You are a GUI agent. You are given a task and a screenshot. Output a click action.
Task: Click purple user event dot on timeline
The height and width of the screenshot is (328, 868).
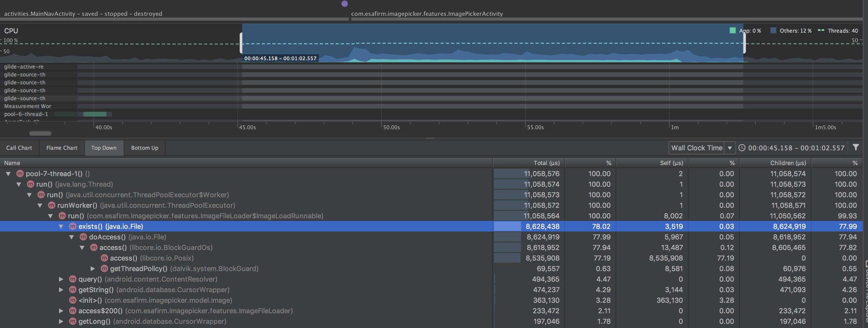(344, 4)
